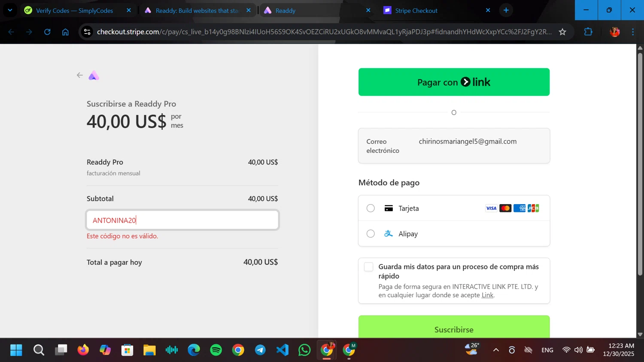
Task: Open the clock and date panel
Action: coord(619,350)
